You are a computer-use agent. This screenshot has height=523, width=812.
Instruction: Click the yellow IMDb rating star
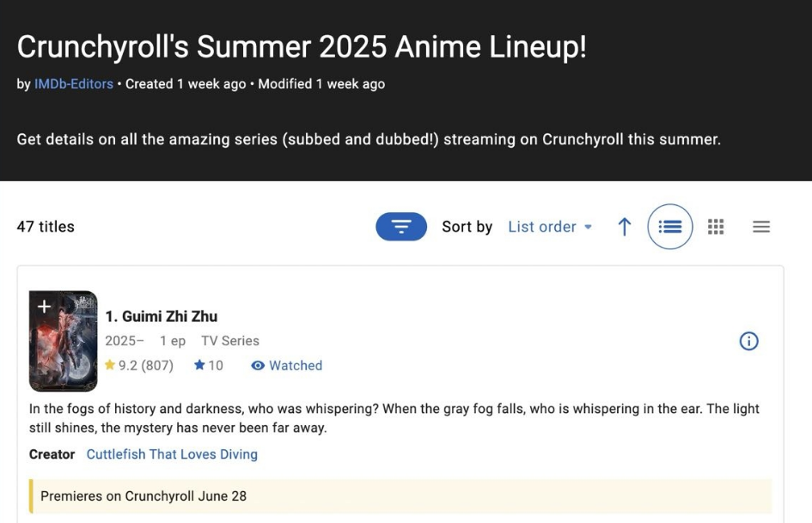(x=110, y=366)
